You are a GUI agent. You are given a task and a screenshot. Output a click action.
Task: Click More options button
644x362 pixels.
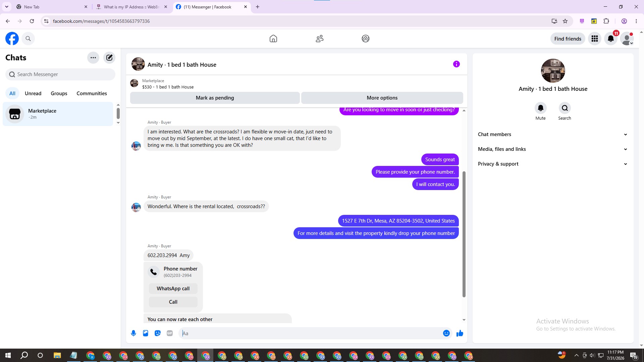[382, 98]
